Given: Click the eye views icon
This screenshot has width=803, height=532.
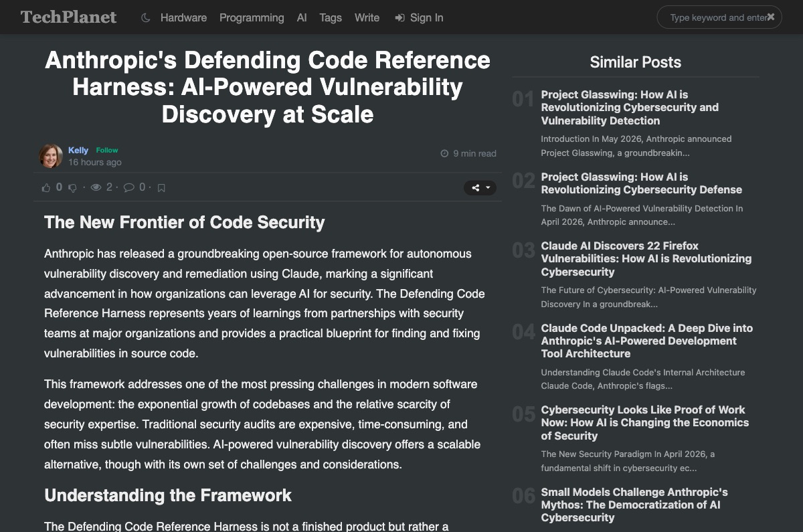Looking at the screenshot, I should [x=96, y=188].
